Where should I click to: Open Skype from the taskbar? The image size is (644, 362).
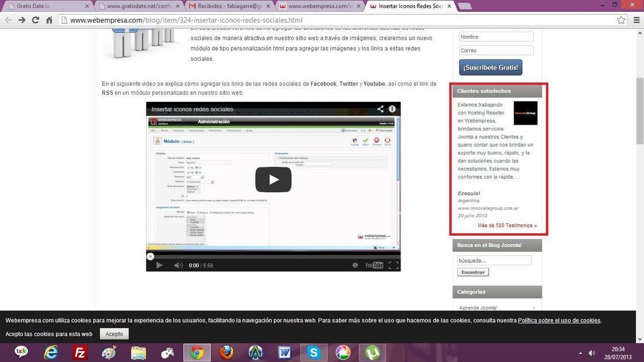(314, 353)
